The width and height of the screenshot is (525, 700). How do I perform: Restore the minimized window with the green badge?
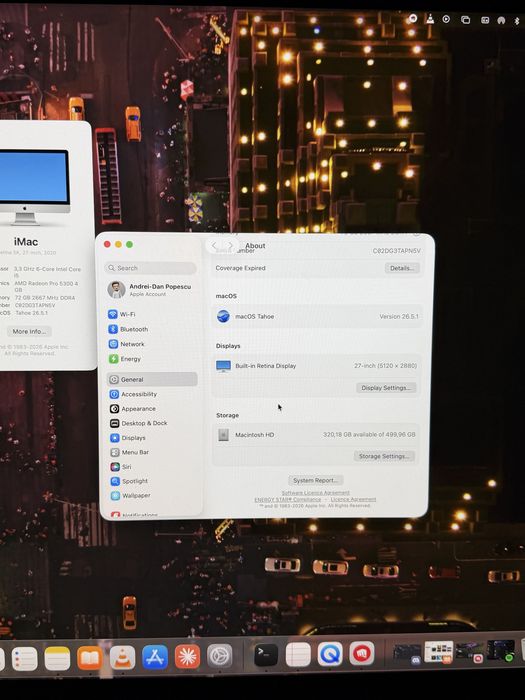click(x=501, y=650)
